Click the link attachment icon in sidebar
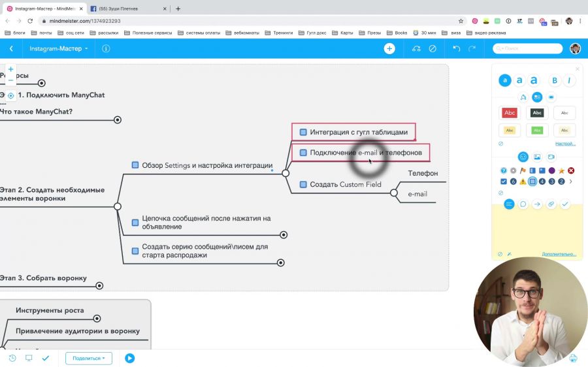The image size is (588, 367). (x=551, y=204)
